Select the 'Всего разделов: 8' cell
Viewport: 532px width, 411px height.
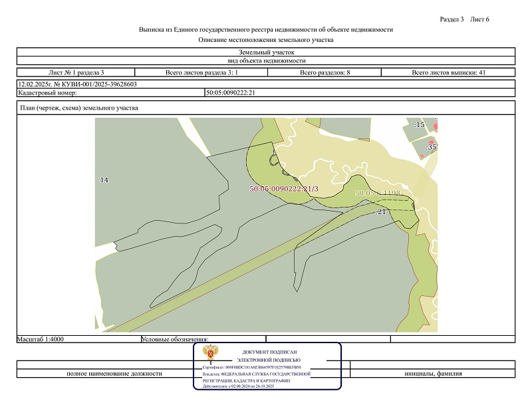pyautogui.click(x=325, y=72)
